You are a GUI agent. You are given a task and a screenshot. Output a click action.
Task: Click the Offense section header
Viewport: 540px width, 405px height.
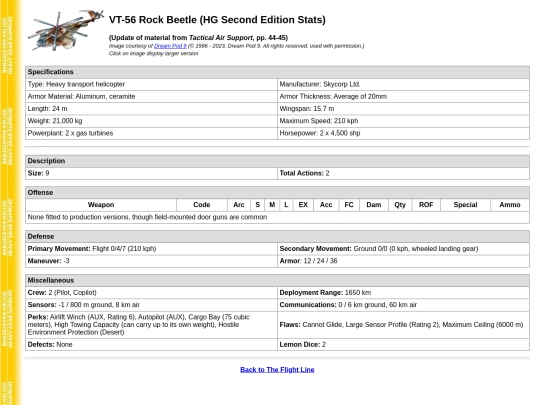tap(277, 193)
